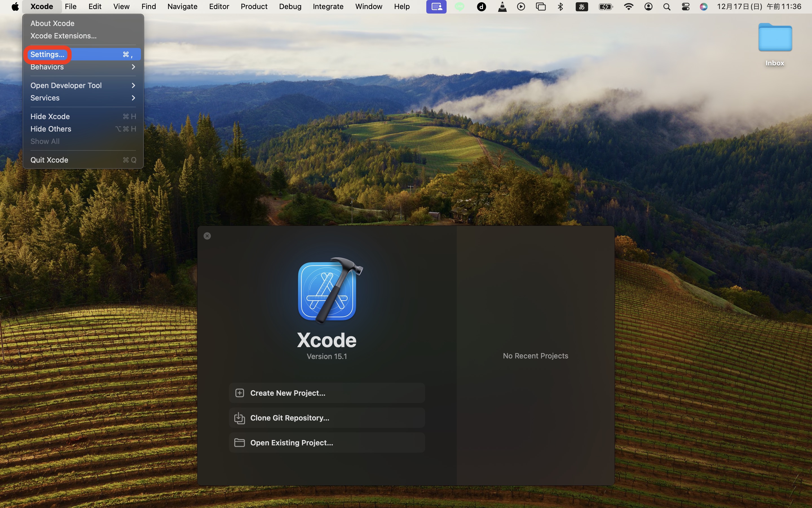This screenshot has height=508, width=812.
Task: Click Clone Git Repository…
Action: [327, 418]
